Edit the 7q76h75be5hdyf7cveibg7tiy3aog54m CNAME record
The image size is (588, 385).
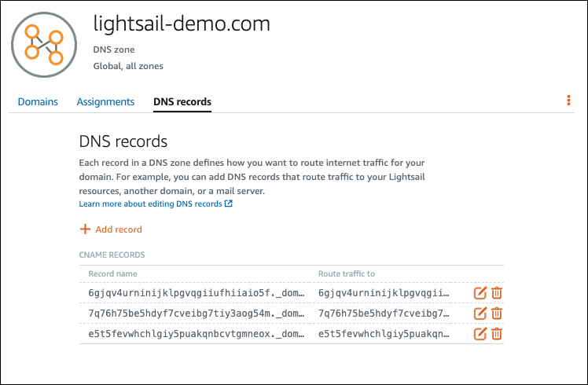[480, 313]
